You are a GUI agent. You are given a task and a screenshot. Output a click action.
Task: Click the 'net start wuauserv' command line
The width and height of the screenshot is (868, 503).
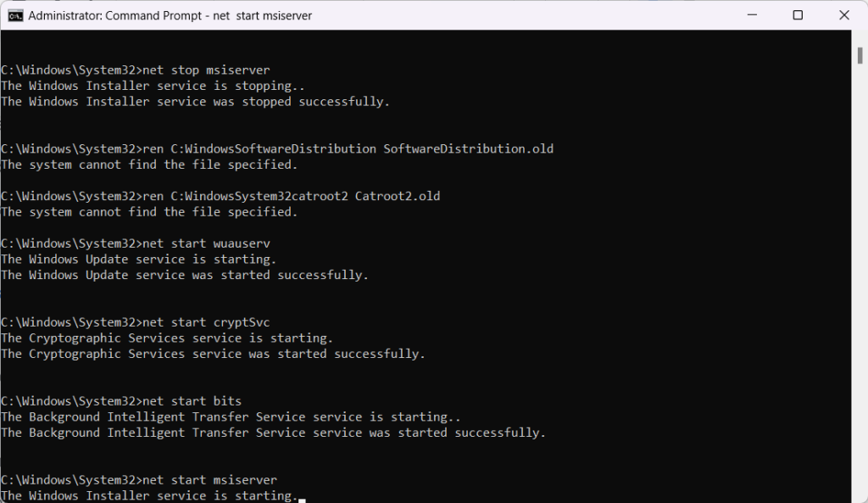click(x=206, y=243)
